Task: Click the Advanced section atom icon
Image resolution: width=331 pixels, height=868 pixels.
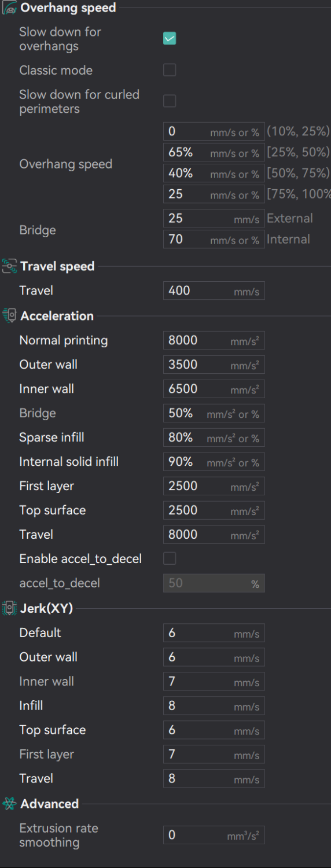Action: coord(9,804)
